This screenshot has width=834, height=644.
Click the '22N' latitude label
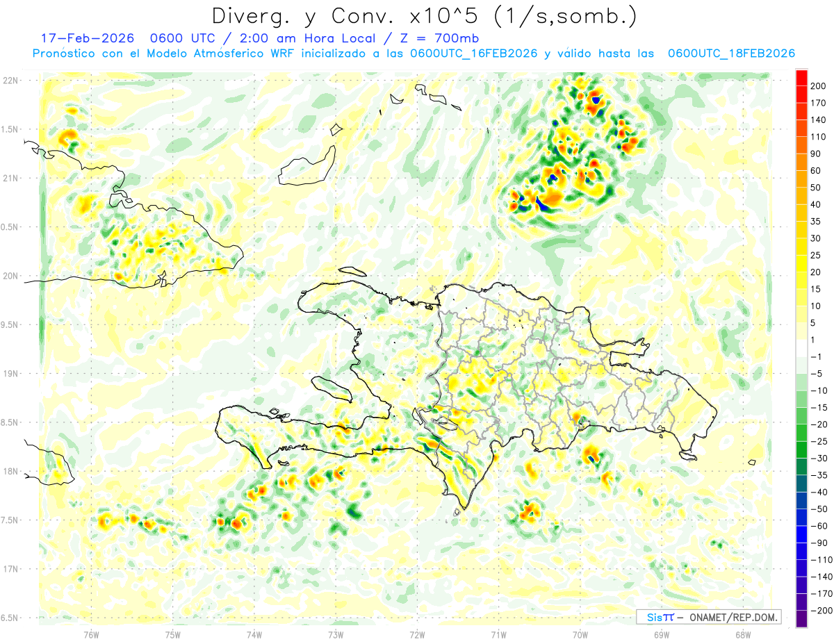pos(10,81)
